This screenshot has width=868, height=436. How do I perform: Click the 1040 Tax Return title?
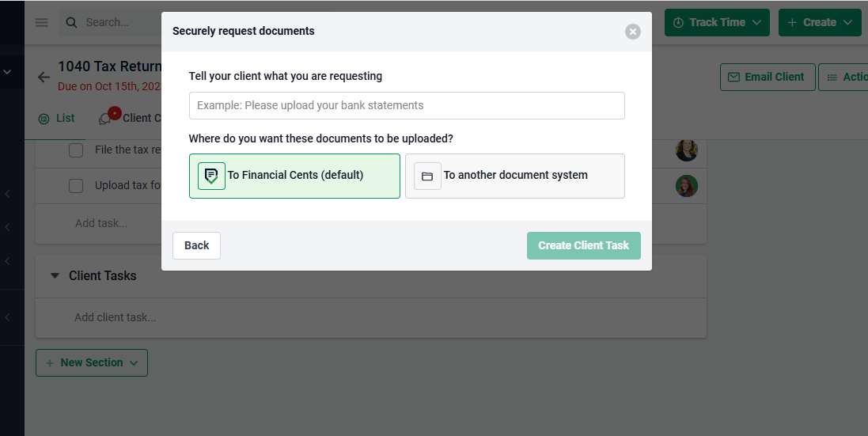[110, 66]
